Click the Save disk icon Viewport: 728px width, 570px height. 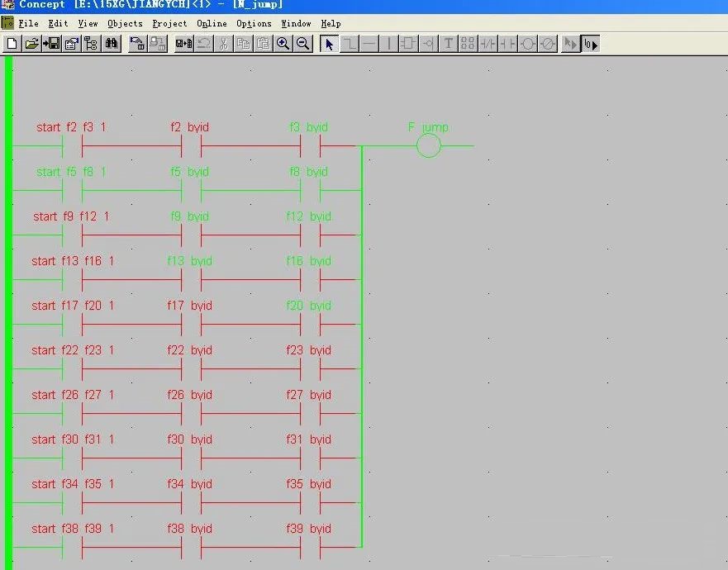click(x=51, y=44)
